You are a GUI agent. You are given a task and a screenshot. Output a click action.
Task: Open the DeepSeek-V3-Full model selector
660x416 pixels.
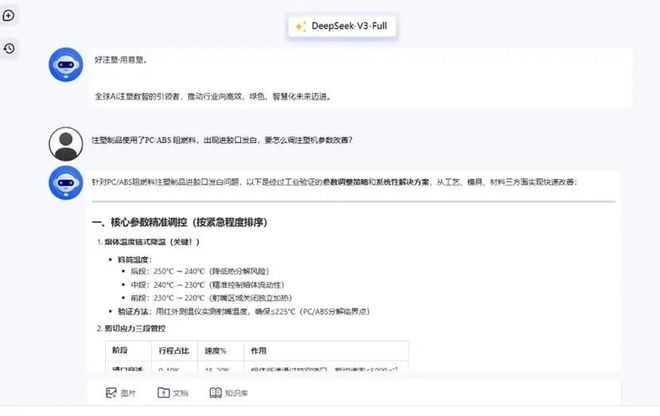[342, 26]
